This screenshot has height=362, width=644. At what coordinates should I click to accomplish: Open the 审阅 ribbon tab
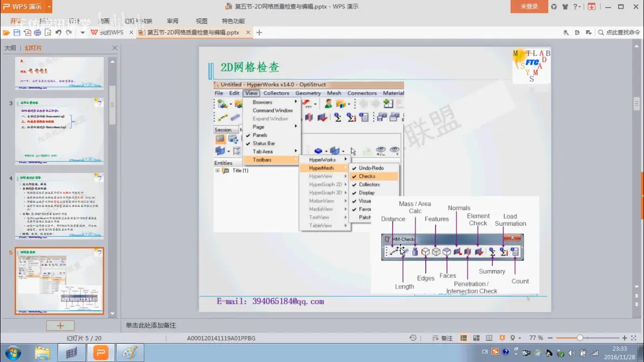click(172, 21)
